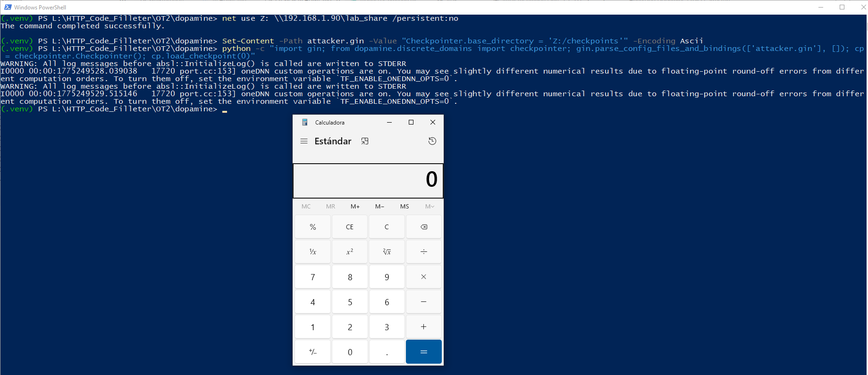Click 'The command completed successfully.' text
This screenshot has width=868, height=375.
coord(83,26)
